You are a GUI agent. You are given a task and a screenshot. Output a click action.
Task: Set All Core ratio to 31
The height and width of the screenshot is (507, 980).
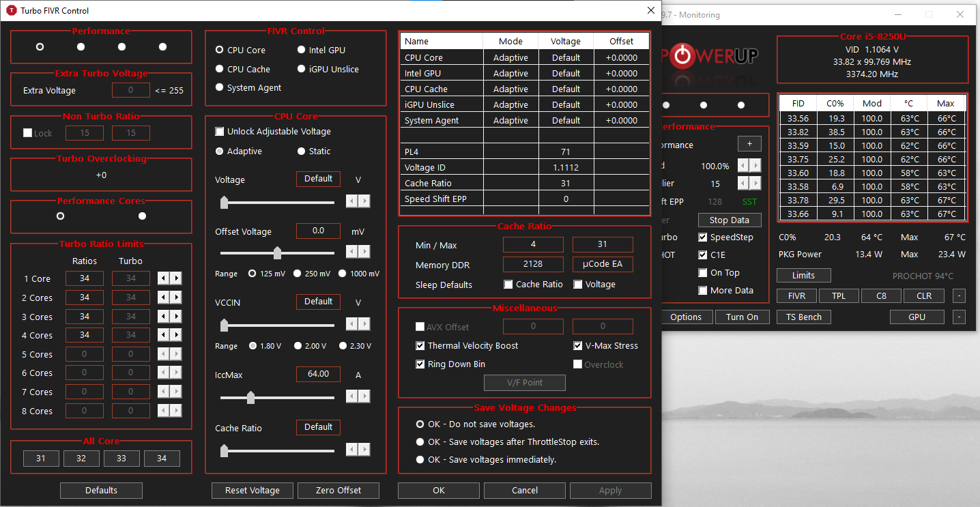[x=41, y=459]
